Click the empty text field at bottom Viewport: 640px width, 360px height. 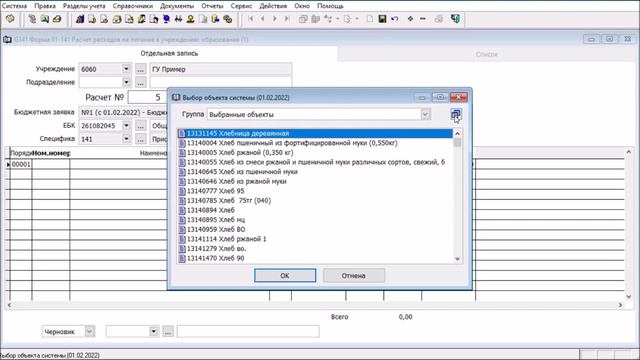[x=248, y=331]
